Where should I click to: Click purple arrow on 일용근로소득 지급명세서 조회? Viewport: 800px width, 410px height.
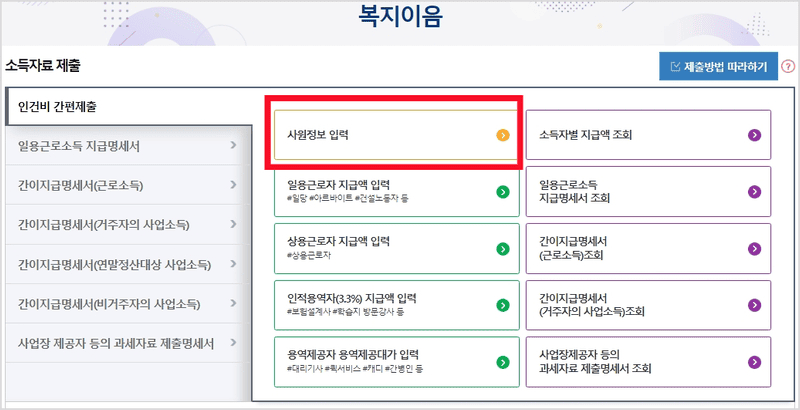pos(754,192)
